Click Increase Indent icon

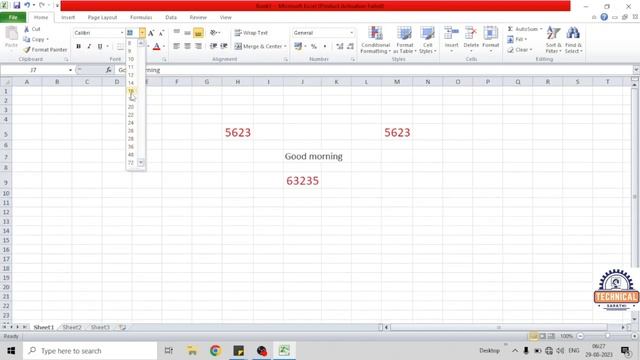point(224,46)
